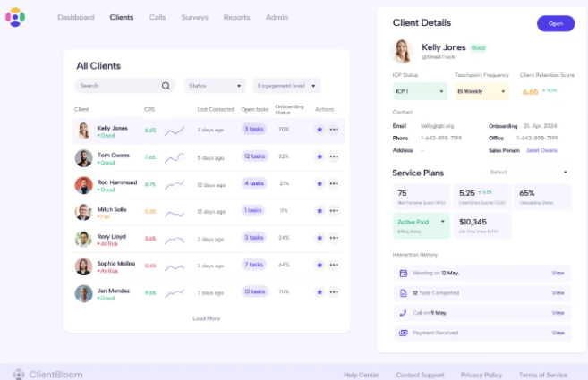Open the Help Center footer link

coord(362,375)
